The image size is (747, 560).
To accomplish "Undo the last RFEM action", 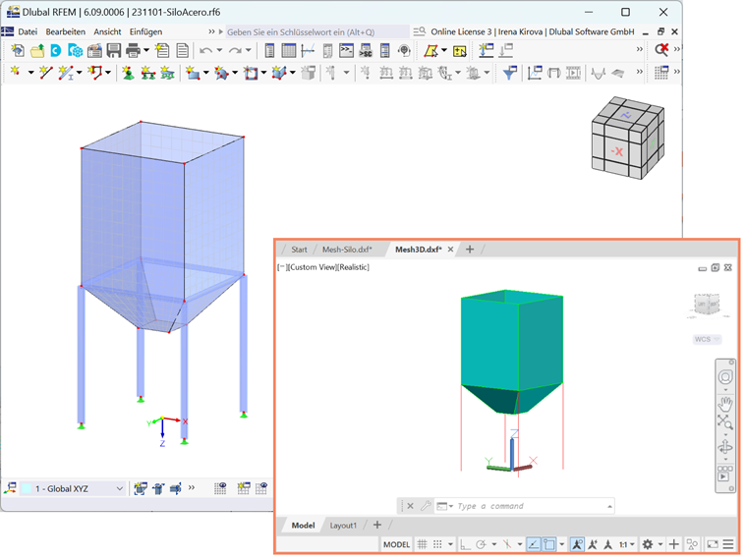I will (205, 50).
